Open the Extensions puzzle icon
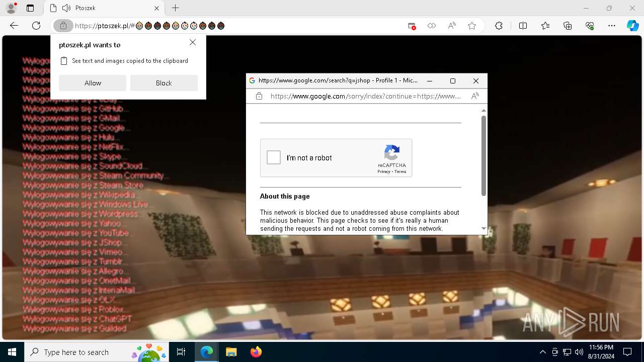 click(x=499, y=26)
